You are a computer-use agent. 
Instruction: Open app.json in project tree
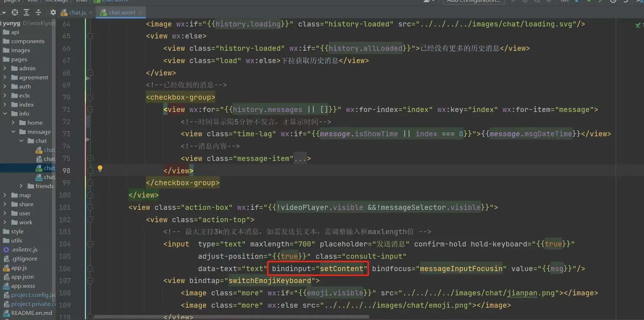tap(18, 277)
